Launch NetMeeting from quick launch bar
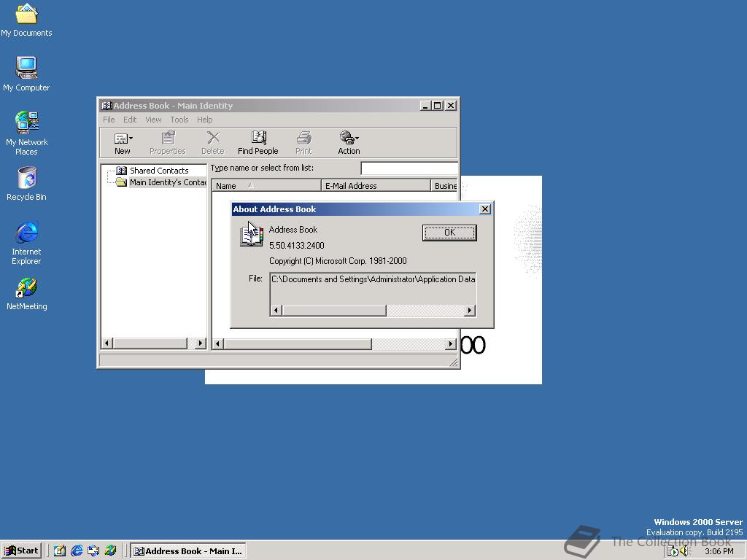 [111, 551]
